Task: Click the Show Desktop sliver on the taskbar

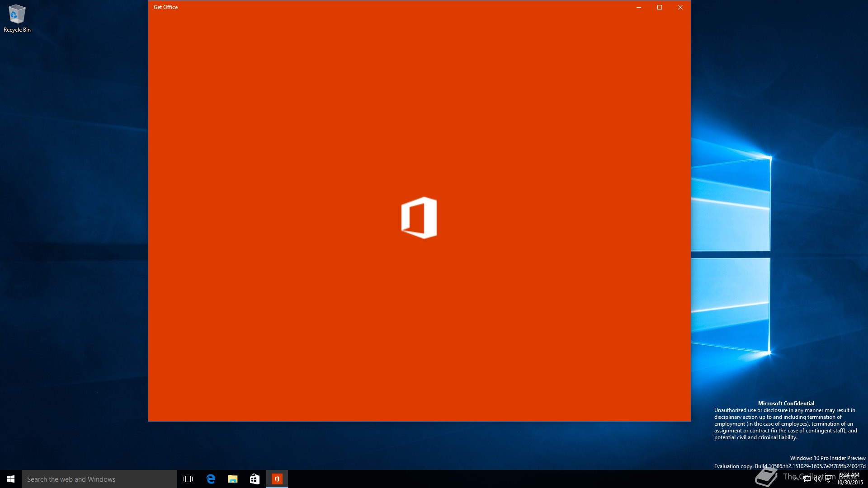Action: tap(867, 479)
